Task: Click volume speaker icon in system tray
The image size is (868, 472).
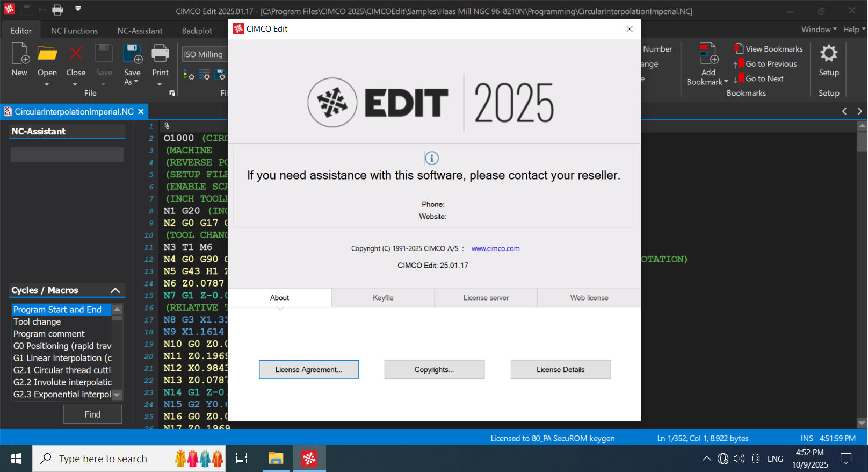Action: [739, 459]
